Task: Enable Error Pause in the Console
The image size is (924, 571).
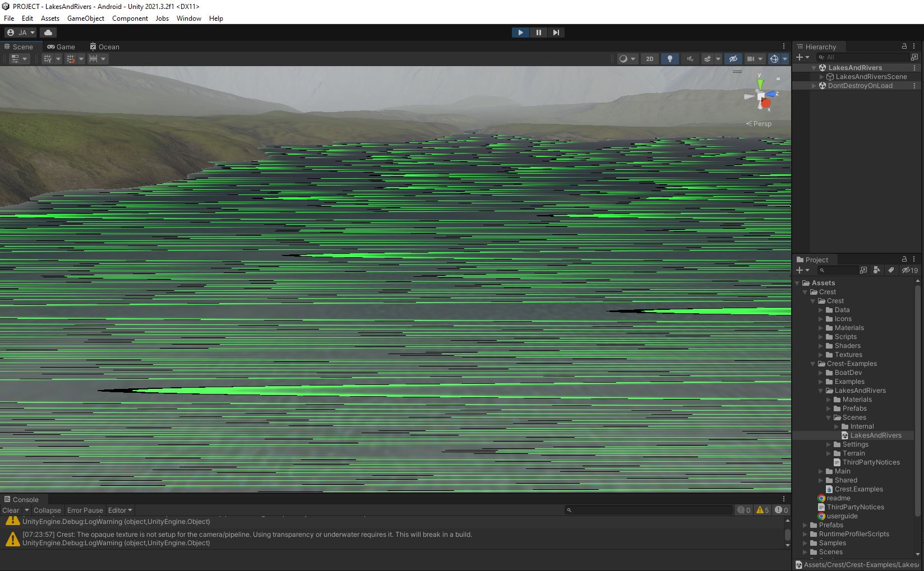Action: point(85,510)
